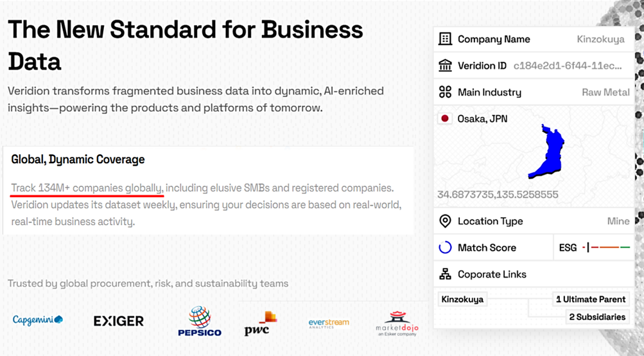Click the Everstream Analytics logo
The height and width of the screenshot is (356, 644).
pos(329,323)
